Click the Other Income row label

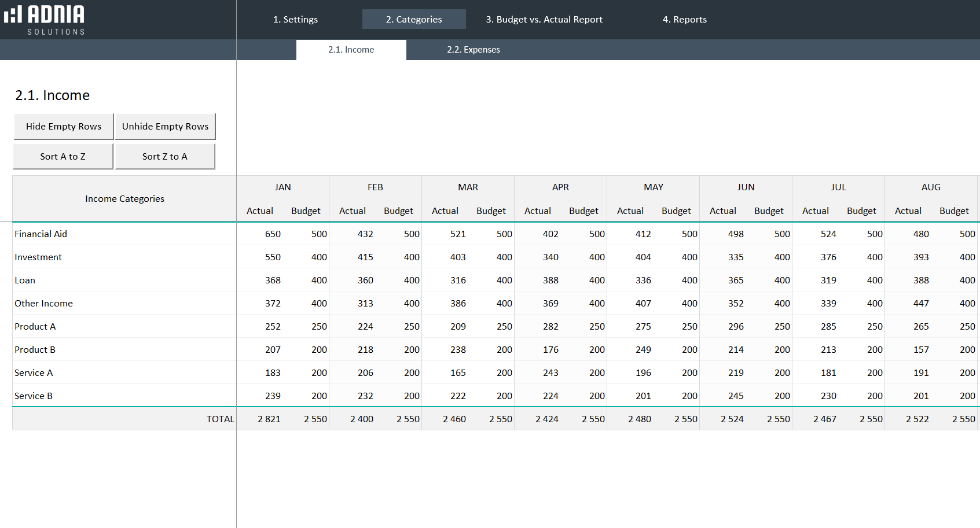point(43,303)
